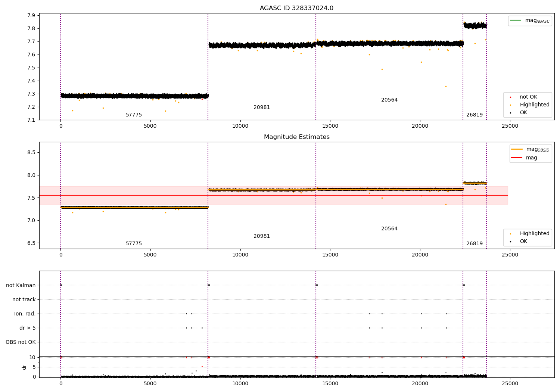Click the 7.1 tick label on top y-axis
This screenshot has height=392, width=560.
pyautogui.click(x=31, y=120)
